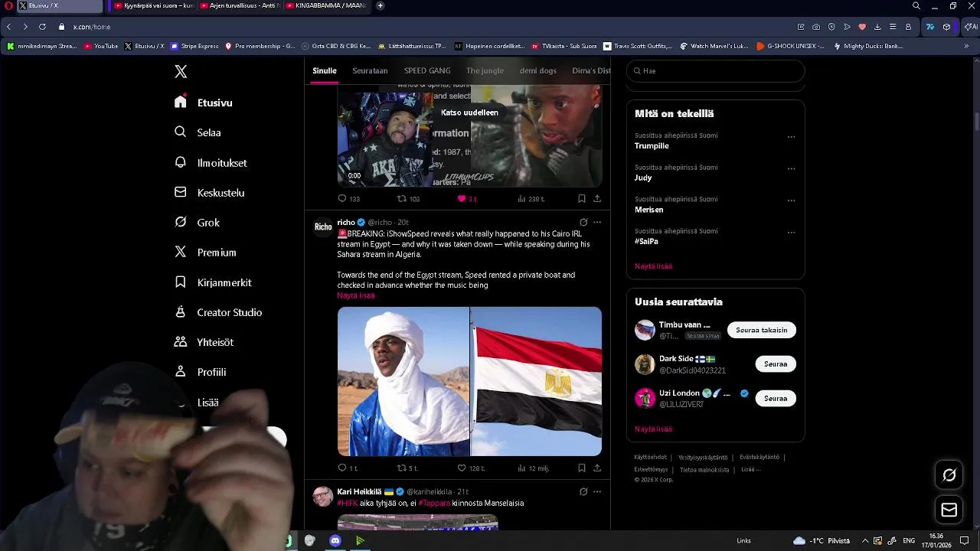Share richo's post via share icon

click(x=597, y=468)
